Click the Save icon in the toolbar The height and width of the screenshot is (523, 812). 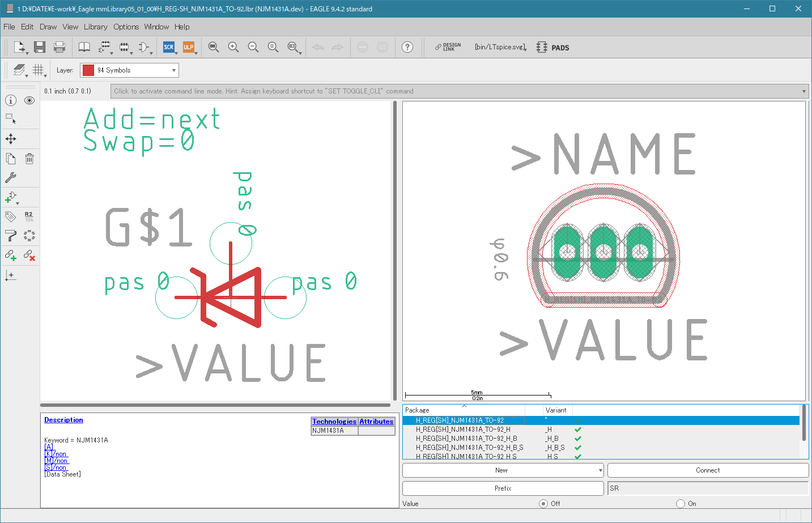(39, 47)
